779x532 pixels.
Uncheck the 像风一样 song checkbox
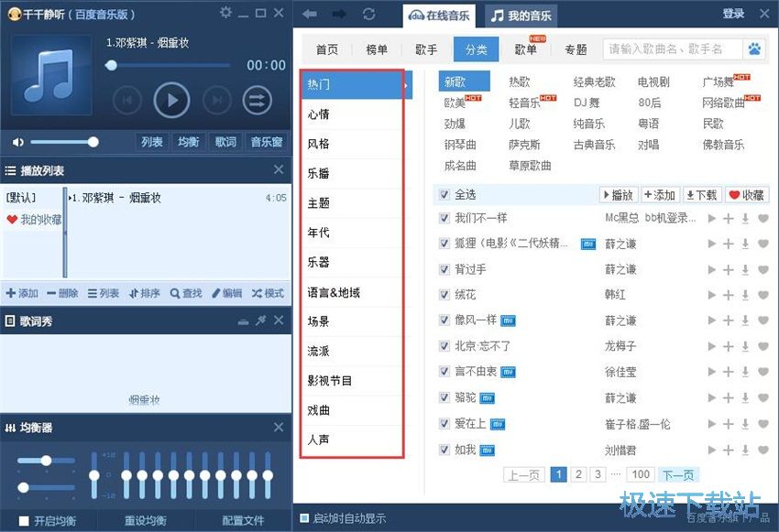(444, 320)
